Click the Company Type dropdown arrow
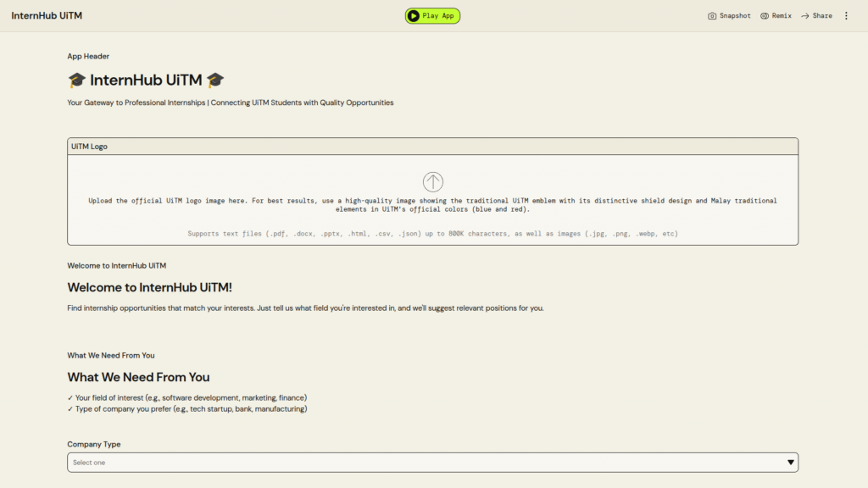This screenshot has width=868, height=488. 790,463
